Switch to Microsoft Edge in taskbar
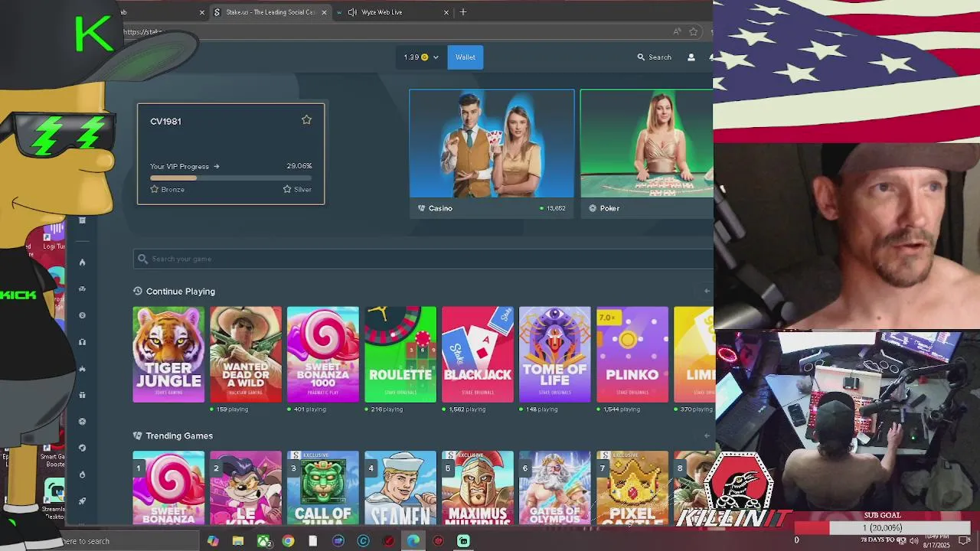 [x=413, y=541]
